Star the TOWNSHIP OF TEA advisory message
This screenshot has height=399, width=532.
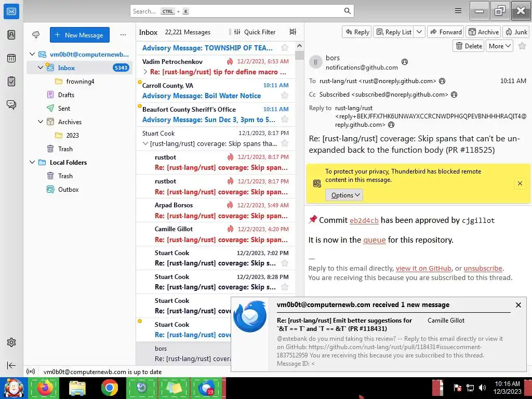point(285,47)
